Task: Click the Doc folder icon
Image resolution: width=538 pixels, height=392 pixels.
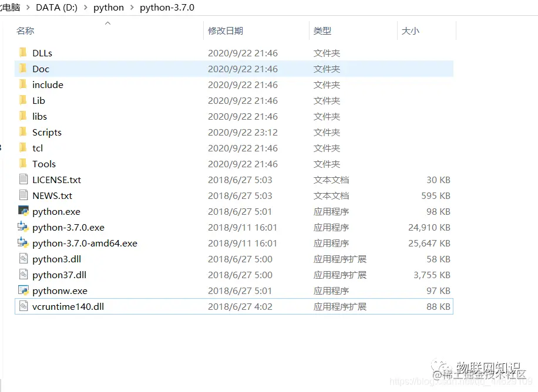Action: pos(23,69)
